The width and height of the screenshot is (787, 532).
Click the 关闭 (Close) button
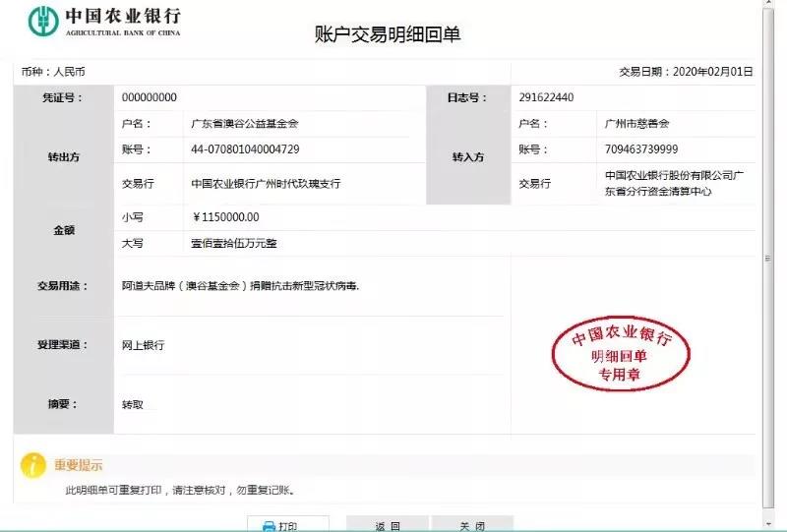click(472, 525)
